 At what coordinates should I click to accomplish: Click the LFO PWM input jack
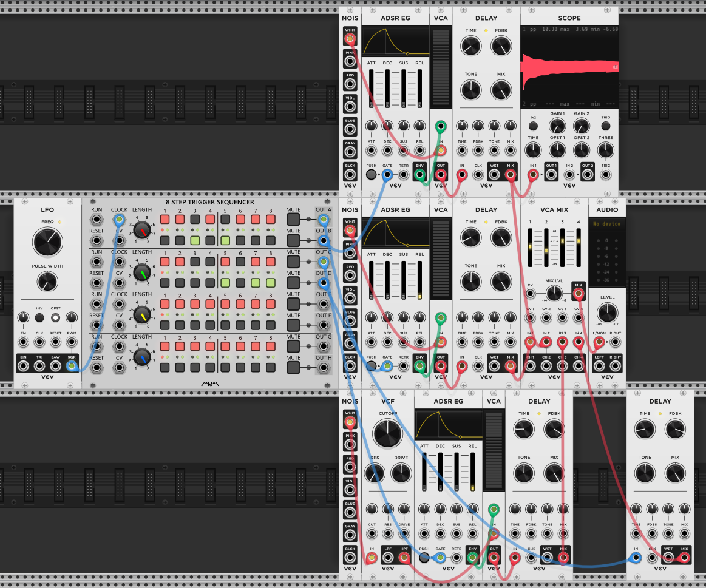[x=72, y=342]
